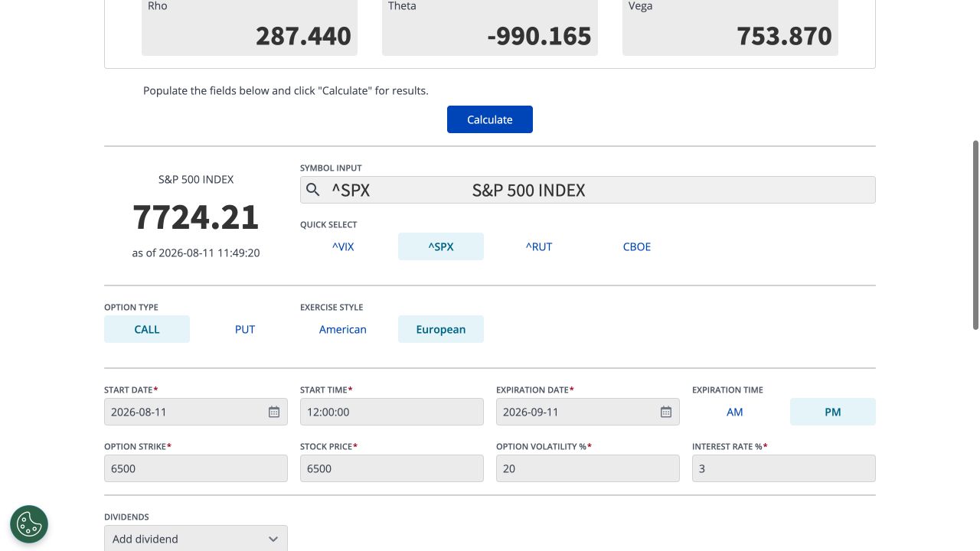Set expiration time to AM
This screenshot has height=551, width=980.
point(735,412)
